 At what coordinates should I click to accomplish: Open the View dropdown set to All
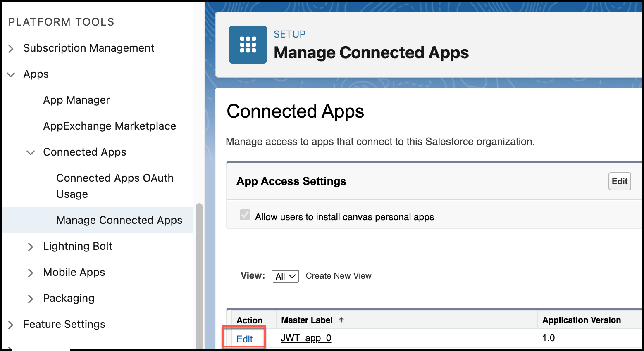[285, 276]
